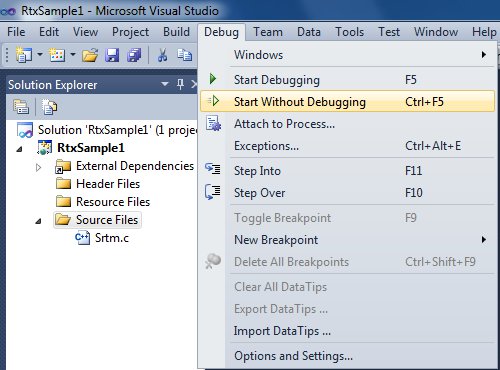The image size is (500, 370).
Task: Click Show All Files icon in Solution Explorer
Action: click(49, 107)
